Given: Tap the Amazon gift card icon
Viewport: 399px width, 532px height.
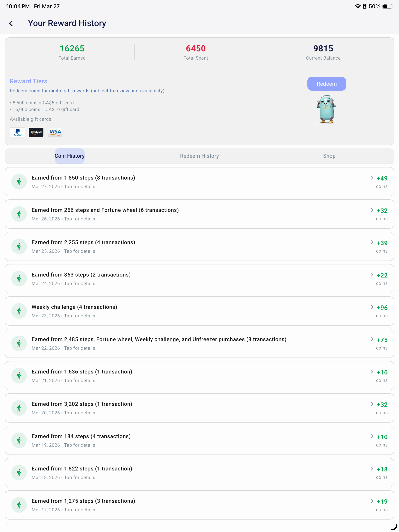Looking at the screenshot, I should tap(36, 132).
